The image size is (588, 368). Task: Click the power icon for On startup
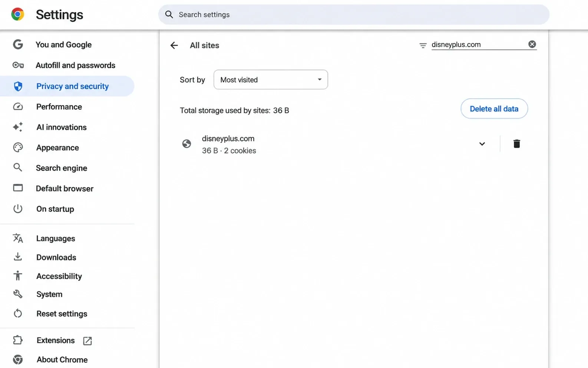point(18,208)
